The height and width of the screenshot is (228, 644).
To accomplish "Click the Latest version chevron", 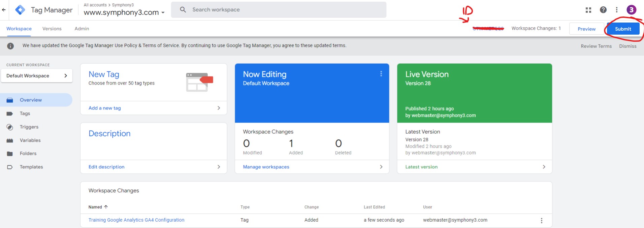I will tap(544, 167).
